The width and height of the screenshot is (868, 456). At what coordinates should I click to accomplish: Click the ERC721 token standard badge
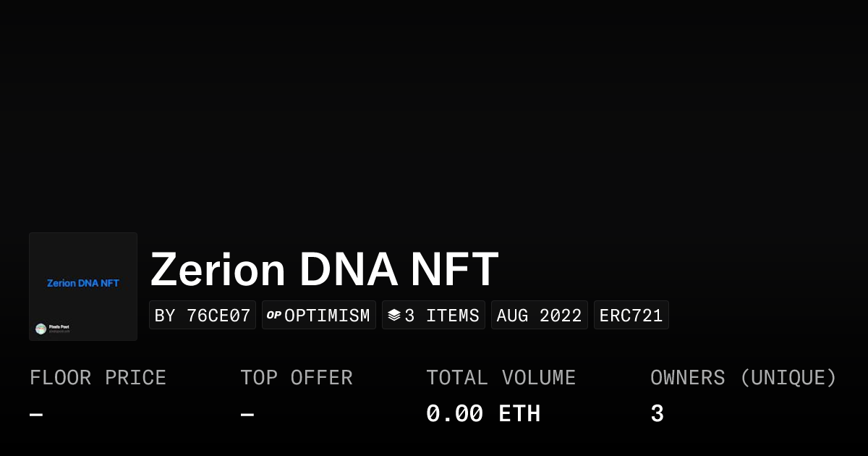pos(631,316)
